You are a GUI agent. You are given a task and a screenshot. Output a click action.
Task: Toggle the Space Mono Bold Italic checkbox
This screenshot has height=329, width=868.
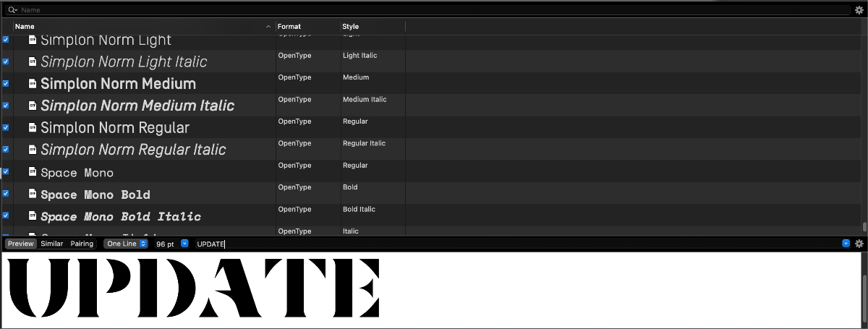(6, 215)
